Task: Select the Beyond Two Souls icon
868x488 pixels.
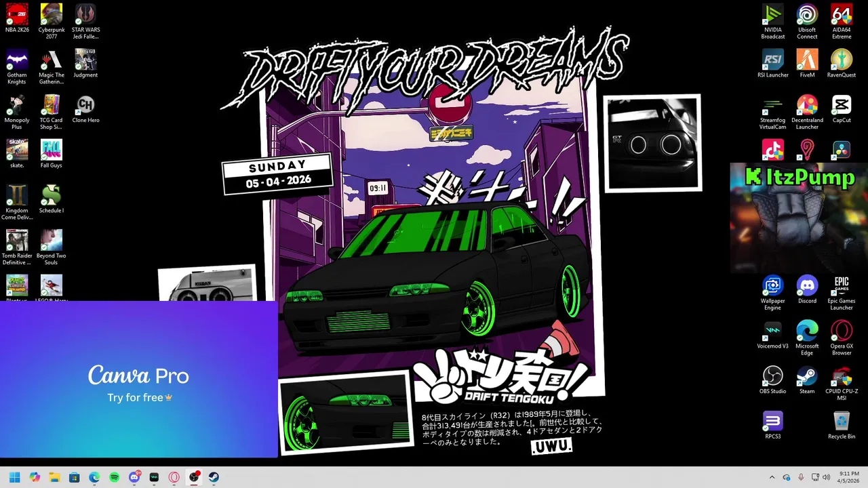Action: [x=52, y=247]
